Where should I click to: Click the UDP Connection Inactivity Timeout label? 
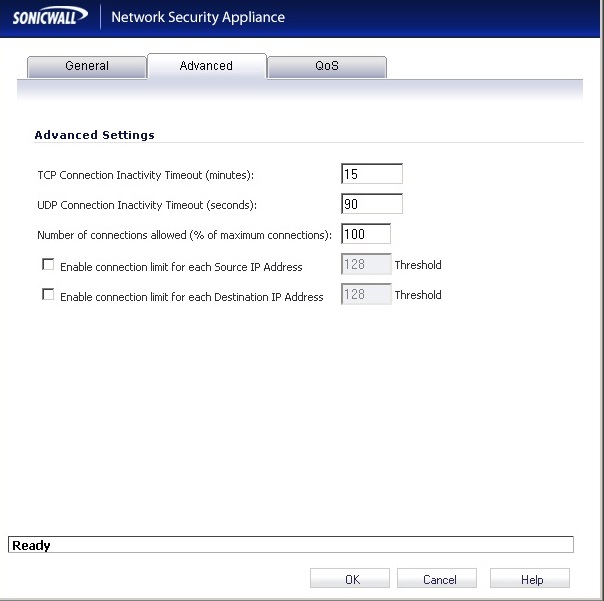[x=147, y=205]
